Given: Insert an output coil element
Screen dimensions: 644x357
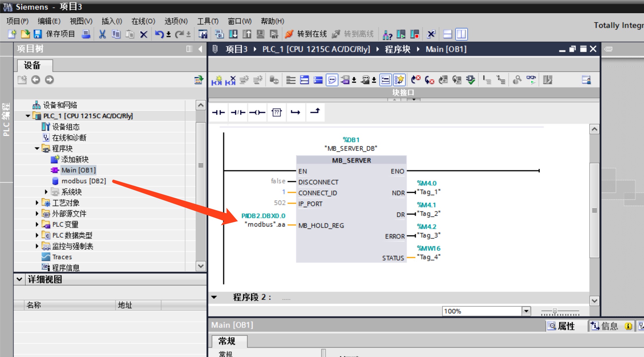Looking at the screenshot, I should pos(257,112).
